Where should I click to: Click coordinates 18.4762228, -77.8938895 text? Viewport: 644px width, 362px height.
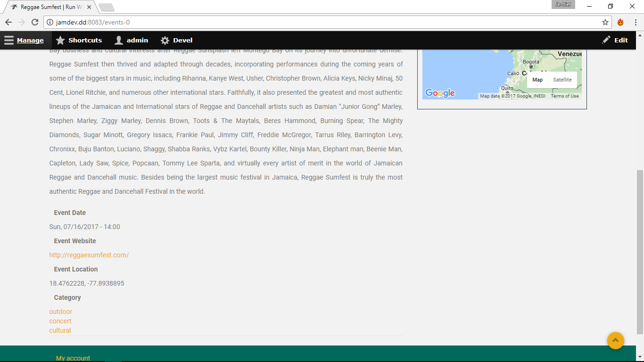(87, 283)
